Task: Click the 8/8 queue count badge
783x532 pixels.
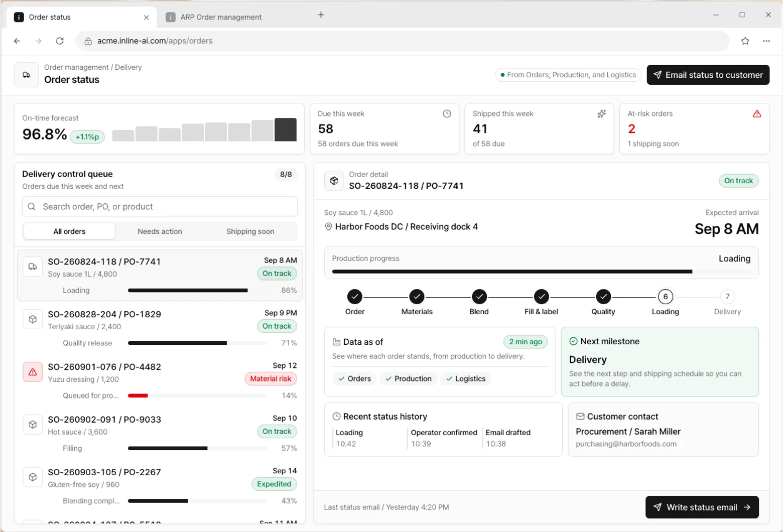Action: pos(286,175)
